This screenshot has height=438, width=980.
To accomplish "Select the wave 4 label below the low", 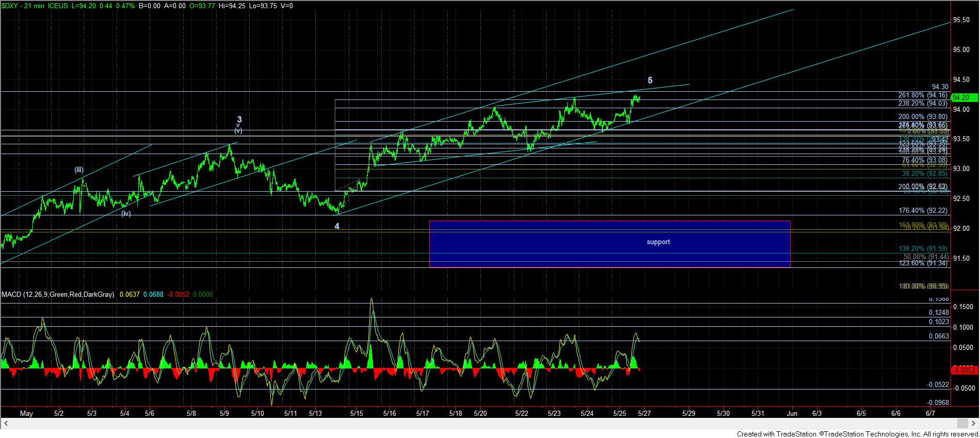I will point(337,226).
